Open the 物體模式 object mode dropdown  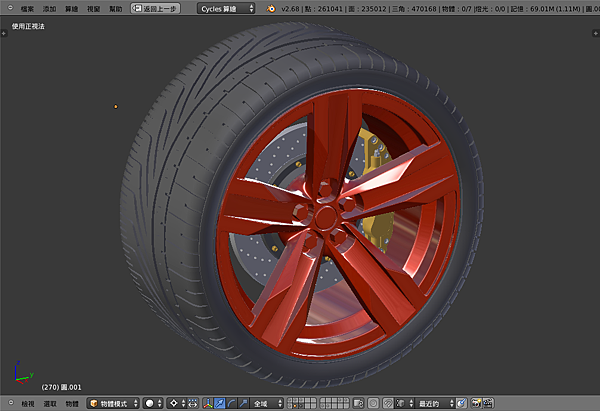point(113,403)
